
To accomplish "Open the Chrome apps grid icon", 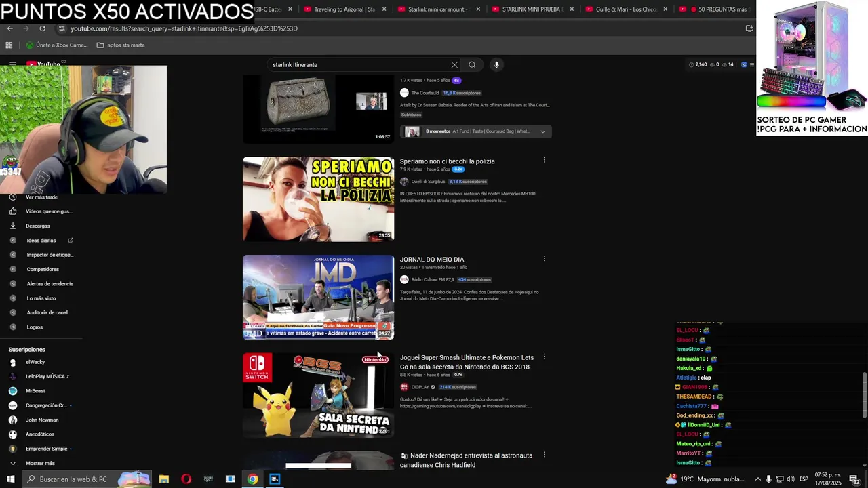I will (x=9, y=45).
